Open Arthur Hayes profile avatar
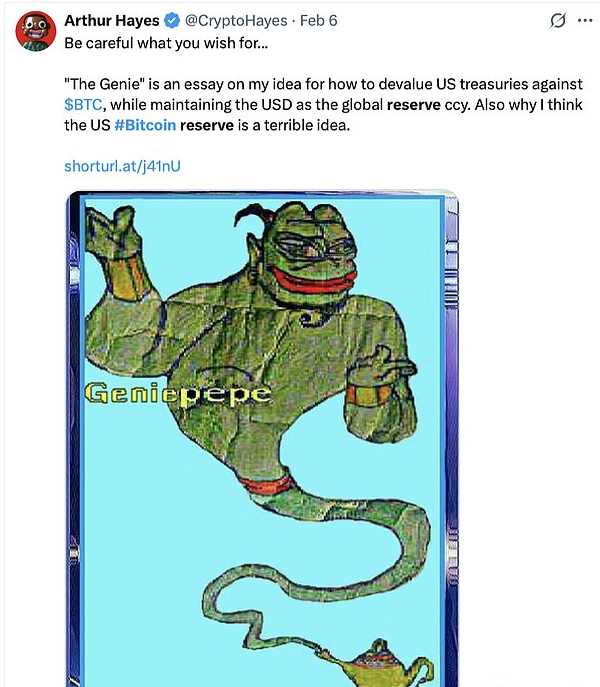The height and width of the screenshot is (687, 600). (x=36, y=31)
